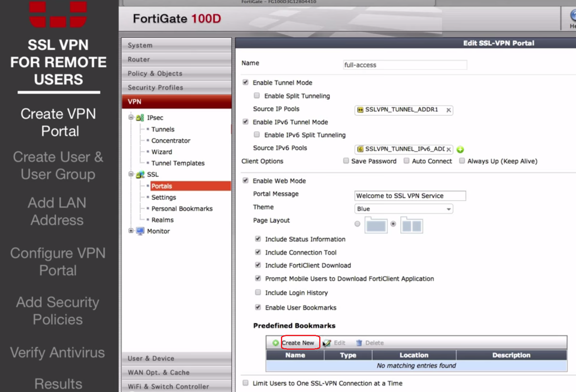The image size is (576, 392).
Task: Open the Security Profiles menu section
Action: point(177,88)
